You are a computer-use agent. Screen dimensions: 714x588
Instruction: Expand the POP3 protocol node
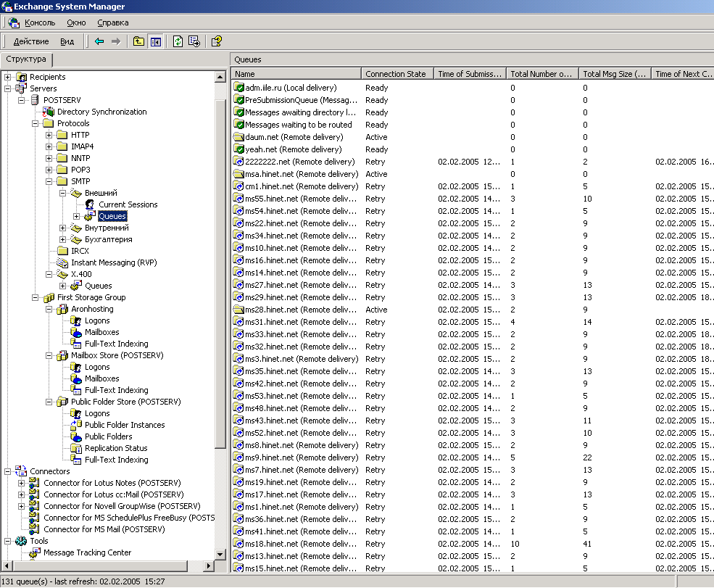pos(49,170)
